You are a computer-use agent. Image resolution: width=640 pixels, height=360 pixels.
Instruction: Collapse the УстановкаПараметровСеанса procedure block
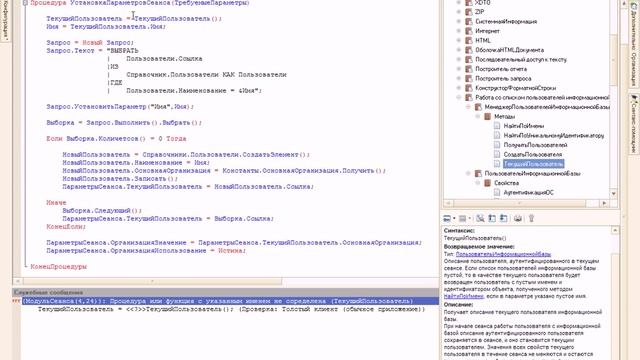(x=25, y=3)
